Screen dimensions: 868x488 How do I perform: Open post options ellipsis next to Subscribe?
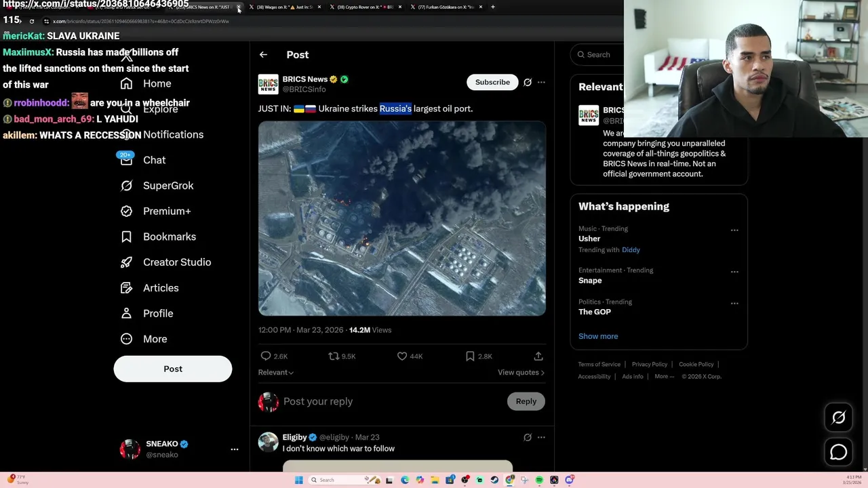tap(541, 82)
